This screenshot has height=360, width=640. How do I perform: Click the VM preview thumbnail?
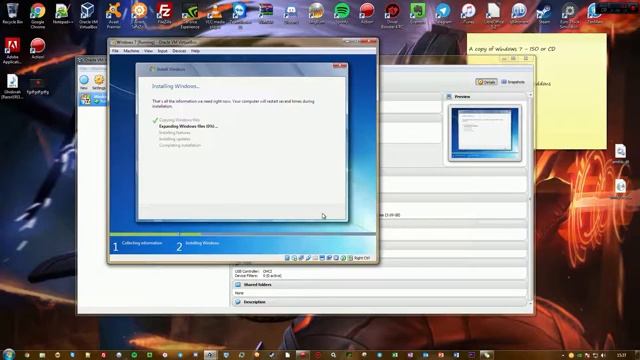484,133
